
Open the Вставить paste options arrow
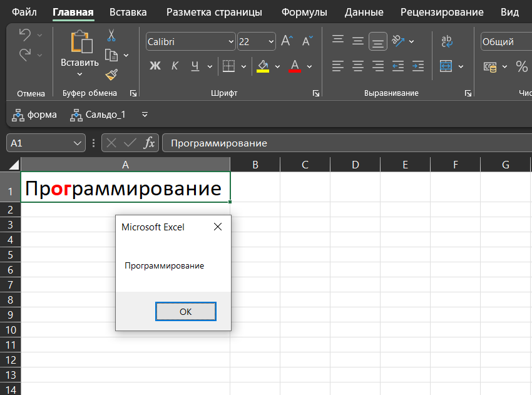79,74
